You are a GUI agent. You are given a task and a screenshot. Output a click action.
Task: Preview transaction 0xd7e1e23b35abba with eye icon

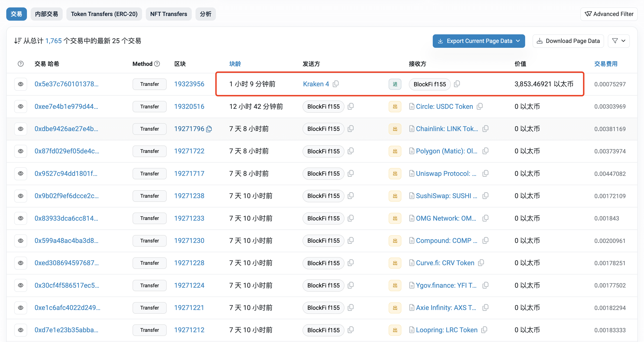click(20, 330)
